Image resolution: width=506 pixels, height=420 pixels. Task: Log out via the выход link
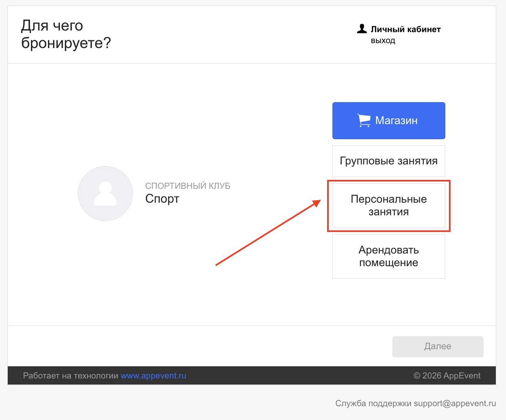(x=383, y=41)
